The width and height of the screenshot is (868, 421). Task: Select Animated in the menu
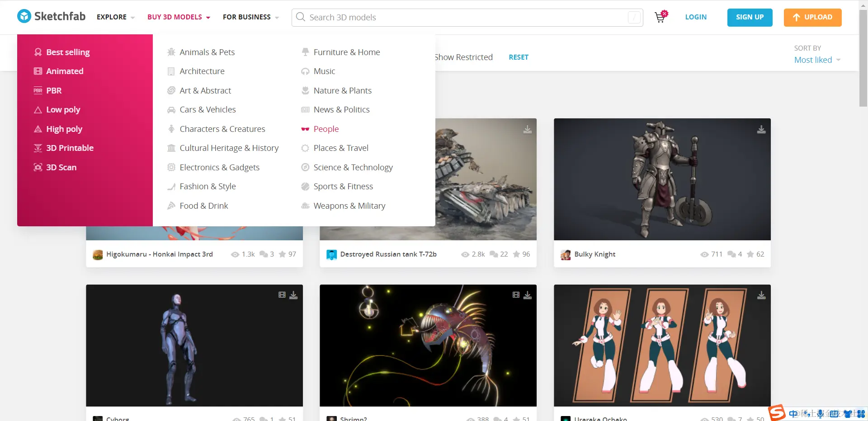(65, 71)
